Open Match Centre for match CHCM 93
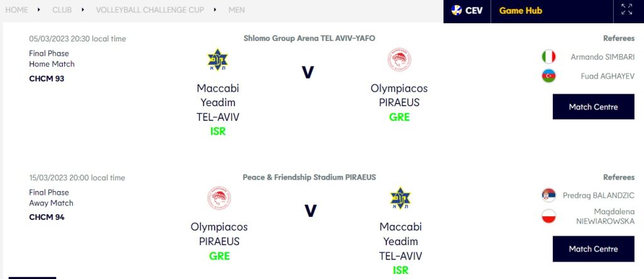 click(593, 107)
